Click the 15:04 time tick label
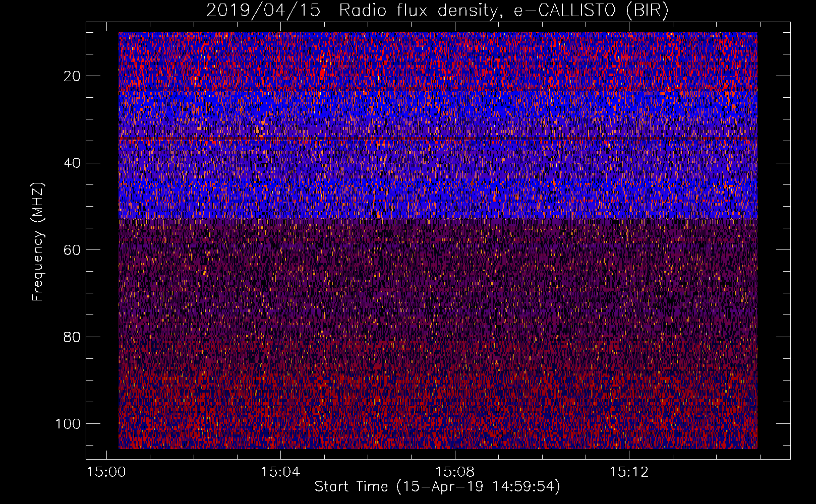 pyautogui.click(x=280, y=472)
